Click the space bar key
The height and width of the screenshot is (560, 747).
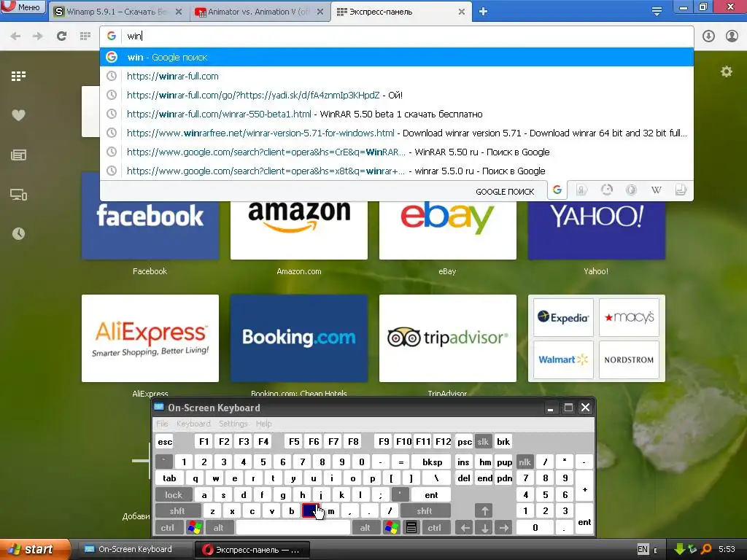pyautogui.click(x=293, y=528)
